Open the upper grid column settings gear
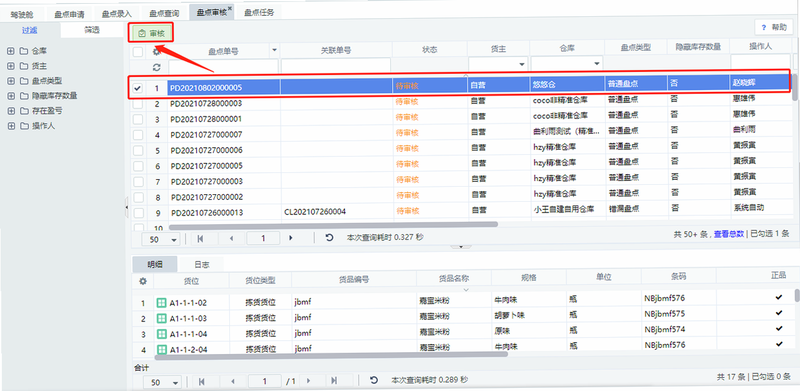 157,51
